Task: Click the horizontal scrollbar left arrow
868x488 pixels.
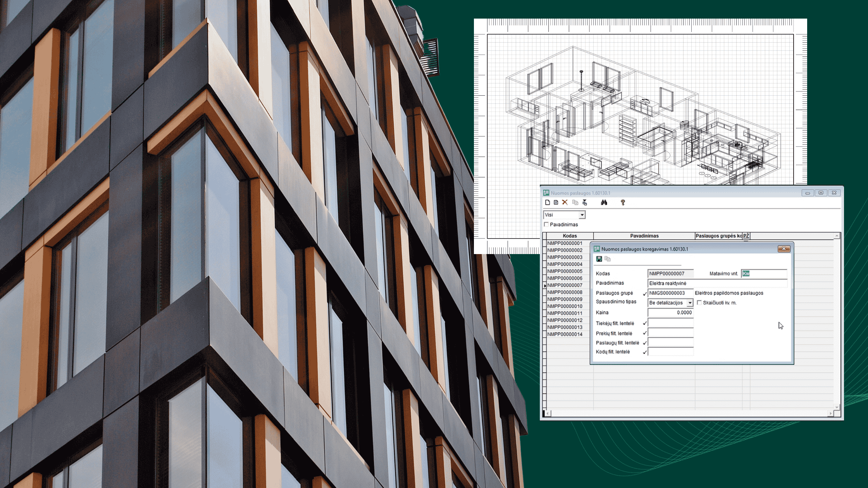Action: coord(547,414)
